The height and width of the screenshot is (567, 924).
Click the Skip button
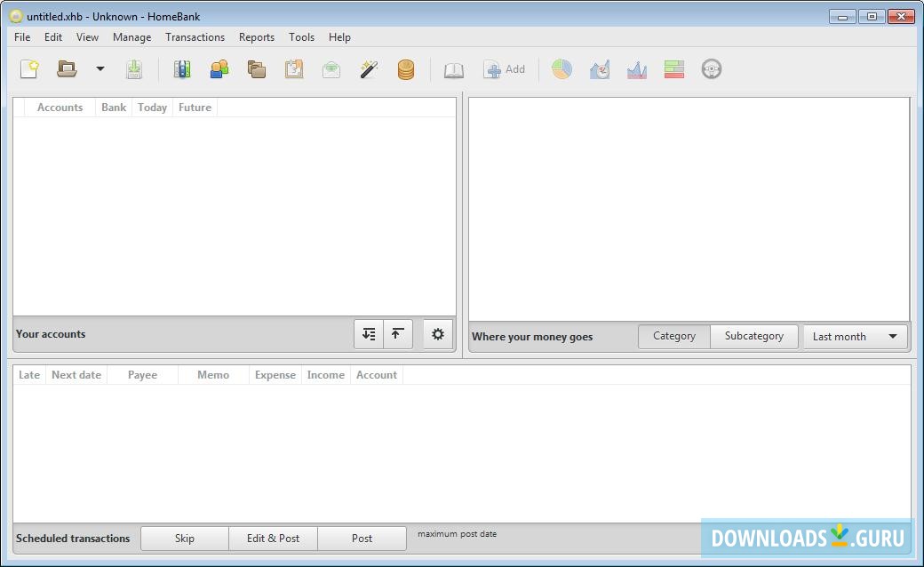[x=185, y=539]
